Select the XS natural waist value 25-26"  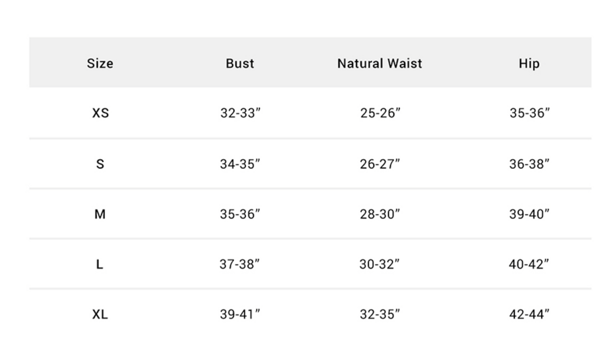380,113
